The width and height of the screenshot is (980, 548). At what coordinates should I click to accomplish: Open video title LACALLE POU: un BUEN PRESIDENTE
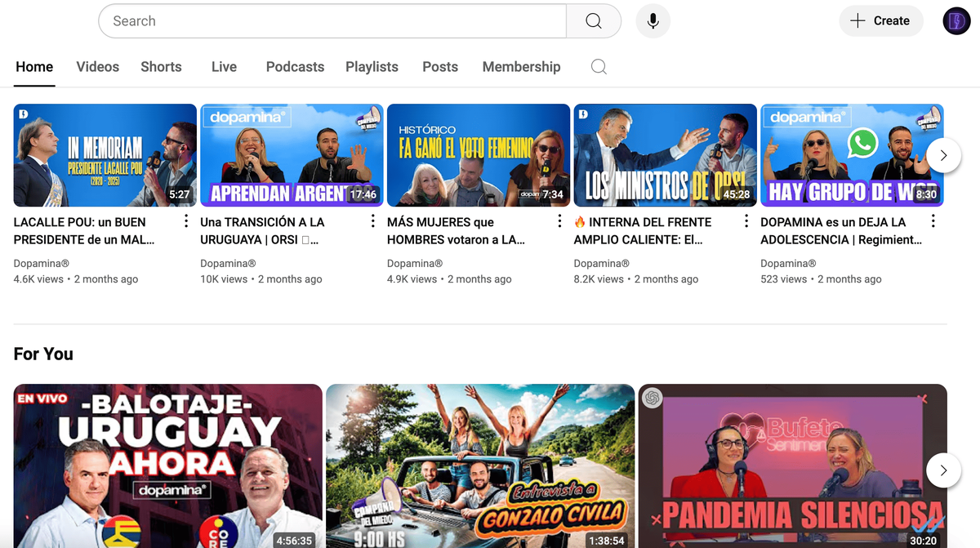(84, 230)
